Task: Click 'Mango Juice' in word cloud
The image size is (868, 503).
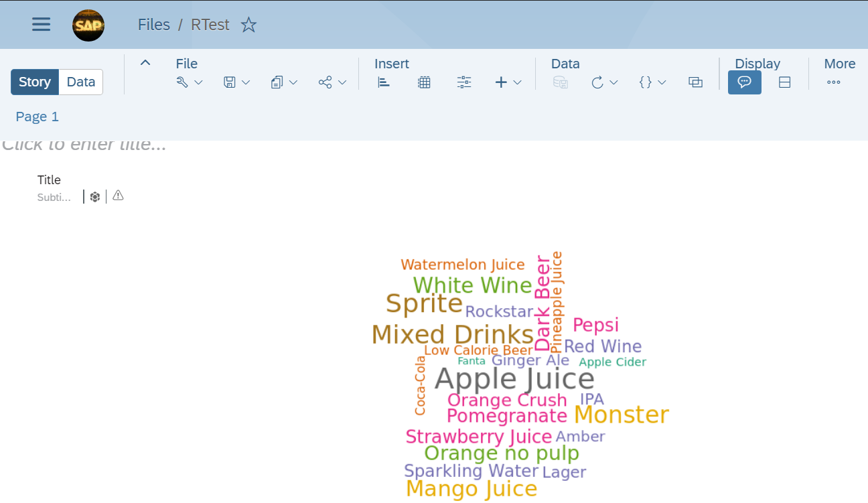Action: [472, 489]
